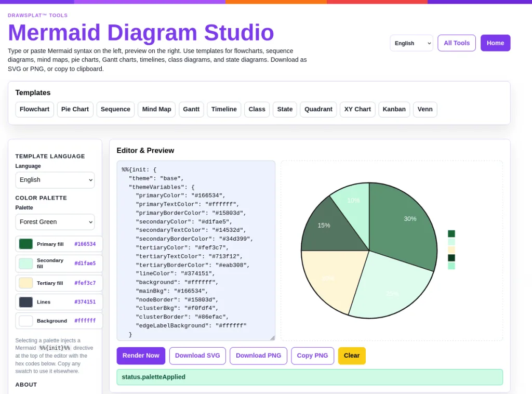Click the DRAWSPLAT TOOLS label
This screenshot has width=532, height=394.
(37, 15)
